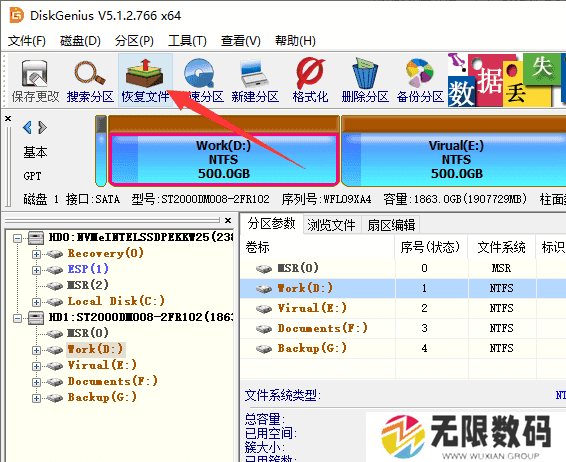Viewport: 566px width, 462px height.
Task: Open the Recover Files (恢复文件) tool
Action: pyautogui.click(x=145, y=81)
